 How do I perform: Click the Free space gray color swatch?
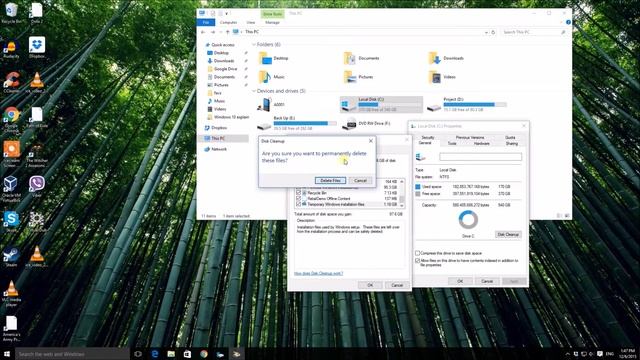click(418, 193)
